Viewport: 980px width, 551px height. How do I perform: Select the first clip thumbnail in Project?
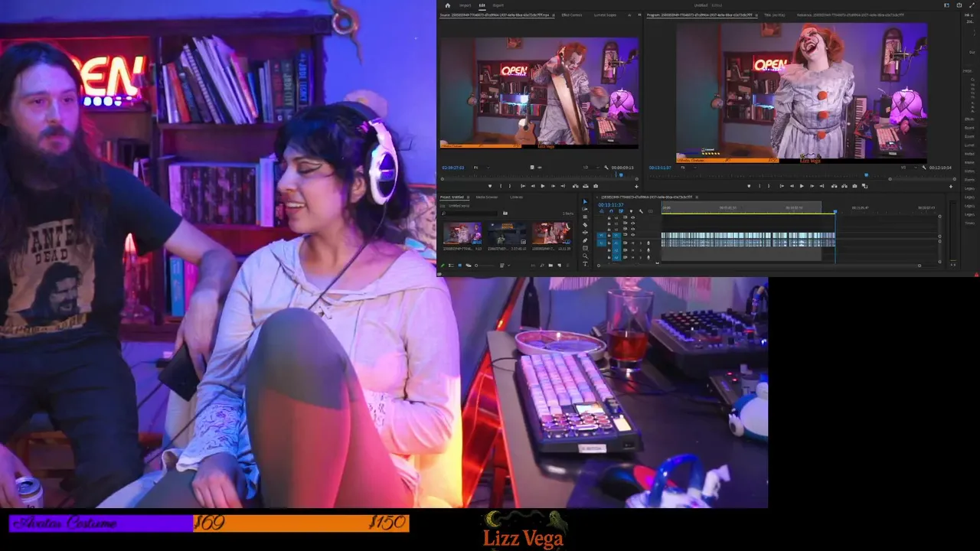click(462, 233)
